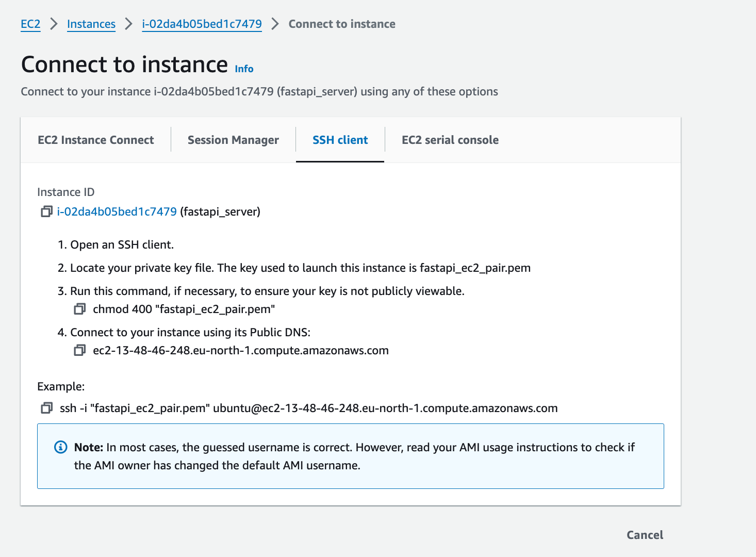Click the "Run this command, if necessary" step
The width and height of the screenshot is (756, 557).
(261, 291)
